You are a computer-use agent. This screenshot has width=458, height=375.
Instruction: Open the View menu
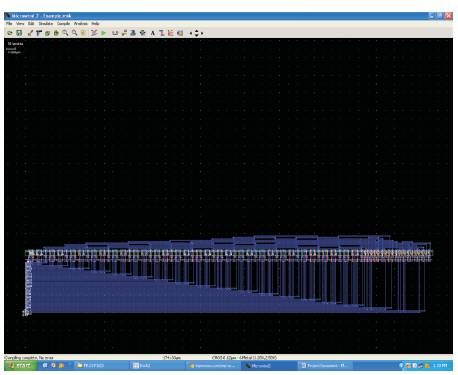(20, 23)
